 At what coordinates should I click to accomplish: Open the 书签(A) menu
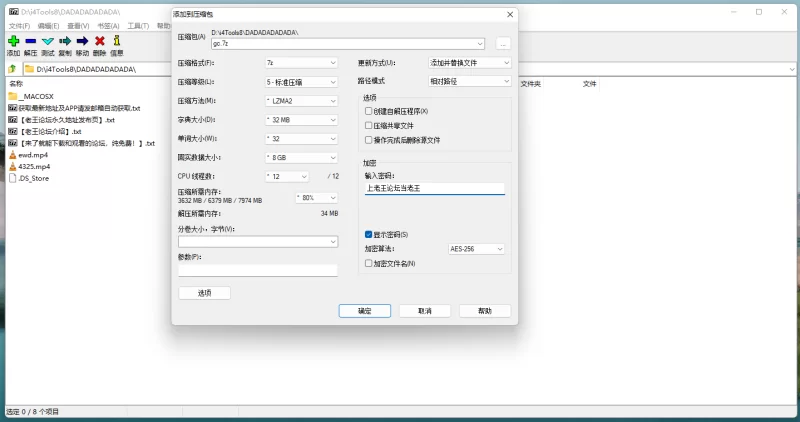point(108,26)
